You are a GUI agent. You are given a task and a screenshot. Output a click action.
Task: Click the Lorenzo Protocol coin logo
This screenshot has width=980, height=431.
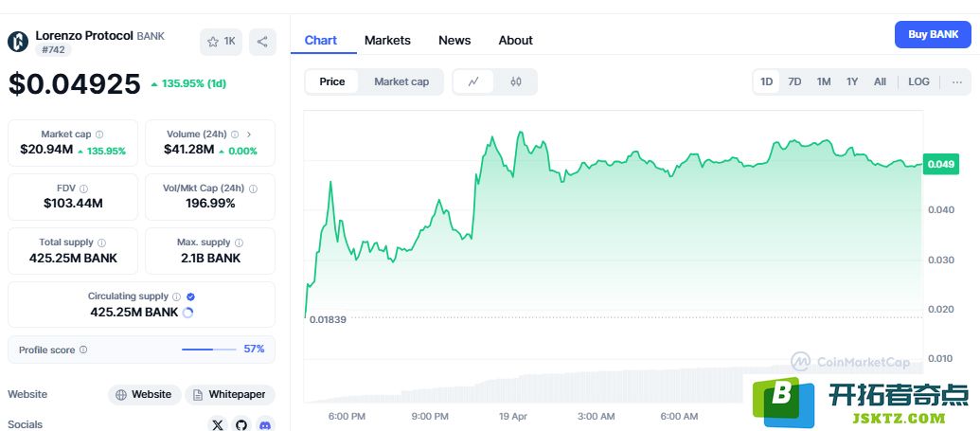(x=18, y=42)
